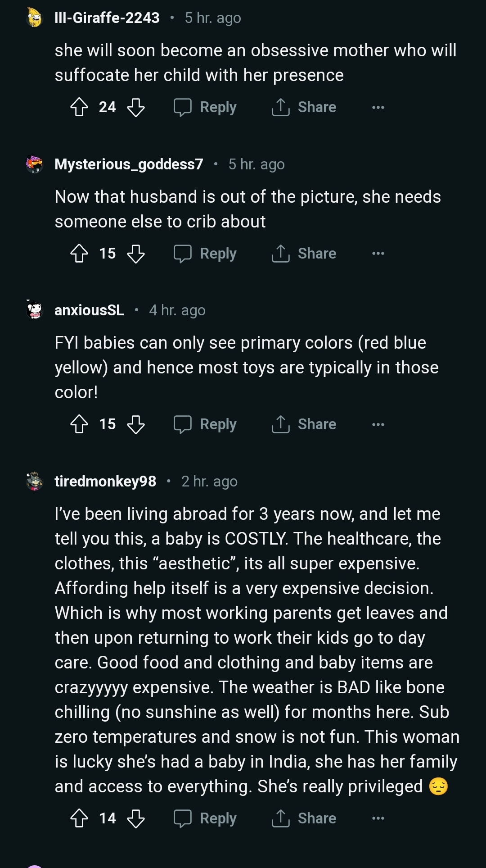Share Mysterious_goddess7's comment

tap(304, 254)
